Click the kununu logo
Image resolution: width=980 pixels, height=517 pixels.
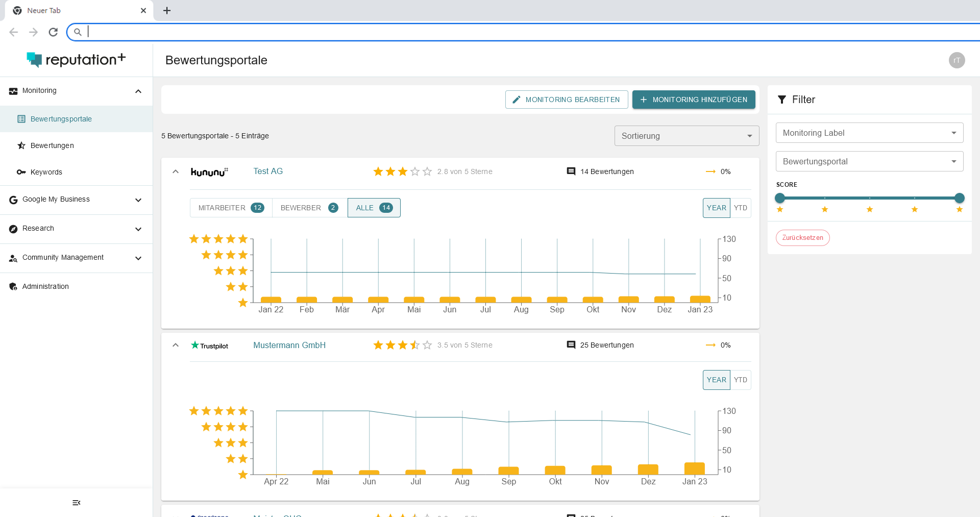tap(209, 172)
